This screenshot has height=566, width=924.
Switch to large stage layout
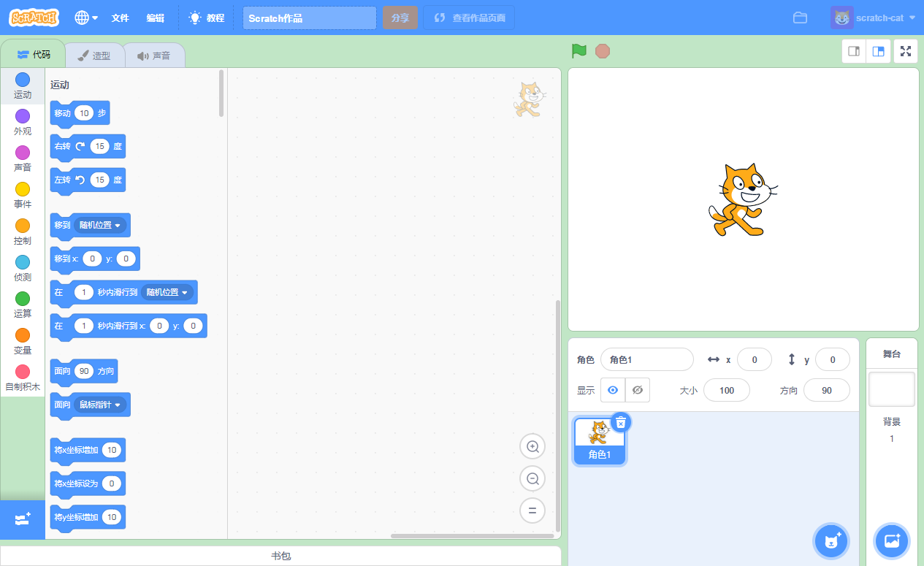click(x=879, y=51)
